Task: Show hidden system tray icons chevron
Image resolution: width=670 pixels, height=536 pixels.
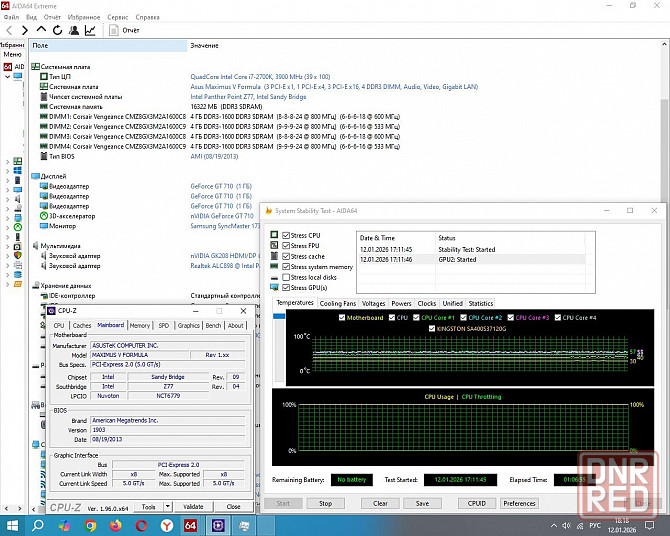Action: [555, 525]
